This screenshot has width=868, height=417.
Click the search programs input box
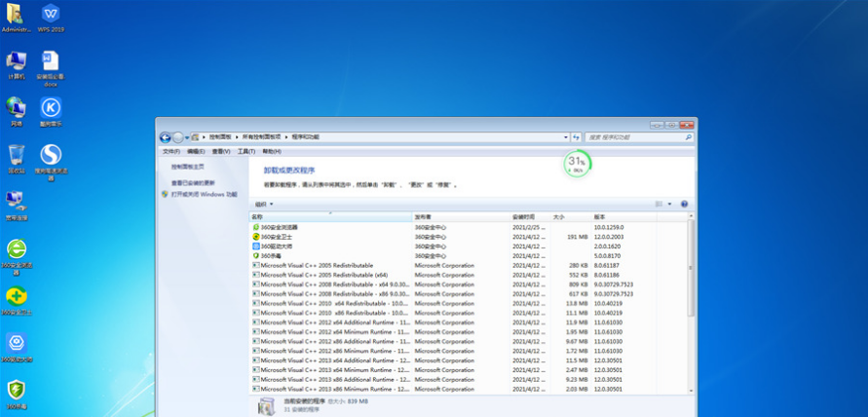(x=638, y=137)
